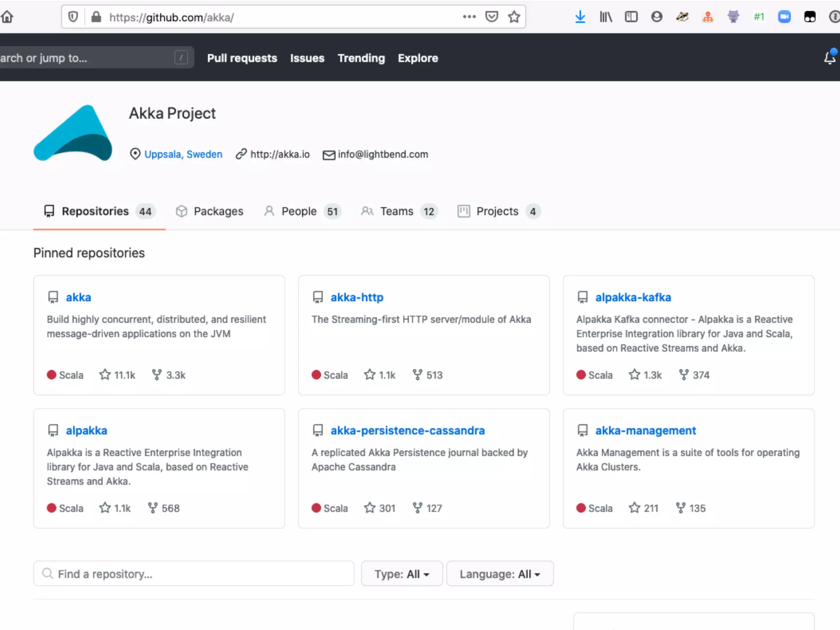The height and width of the screenshot is (630, 840).
Task: Bookmark page with star icon
Action: click(514, 17)
